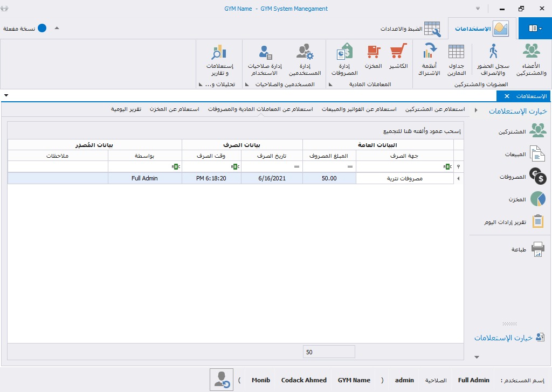Image resolution: width=552 pixels, height=392 pixels.
Task: Open استعلام عن المخزن tab
Action: coord(174,109)
